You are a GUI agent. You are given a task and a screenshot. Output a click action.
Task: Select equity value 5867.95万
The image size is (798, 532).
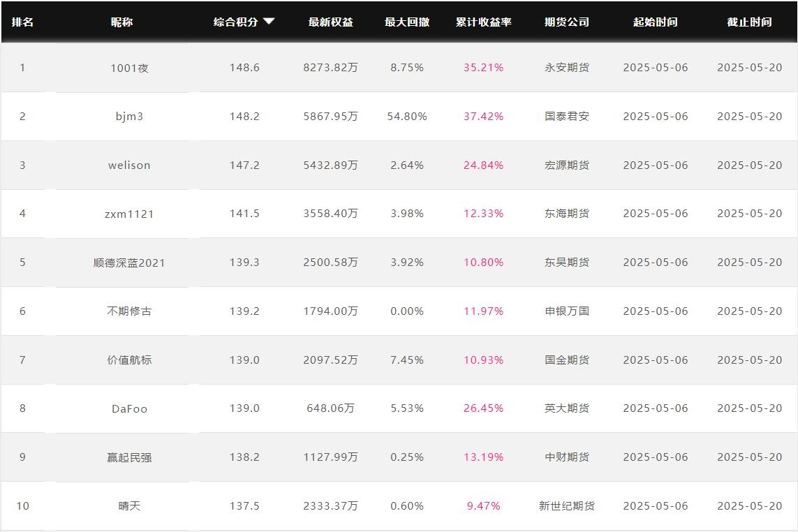coord(331,117)
